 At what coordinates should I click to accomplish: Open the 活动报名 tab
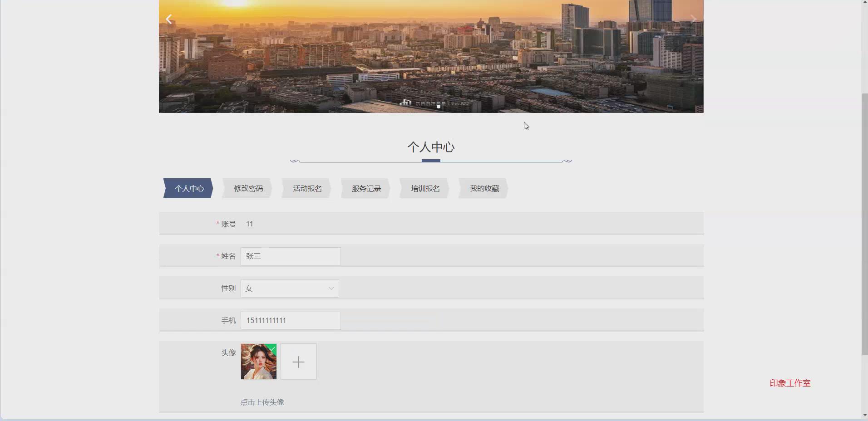pos(306,188)
